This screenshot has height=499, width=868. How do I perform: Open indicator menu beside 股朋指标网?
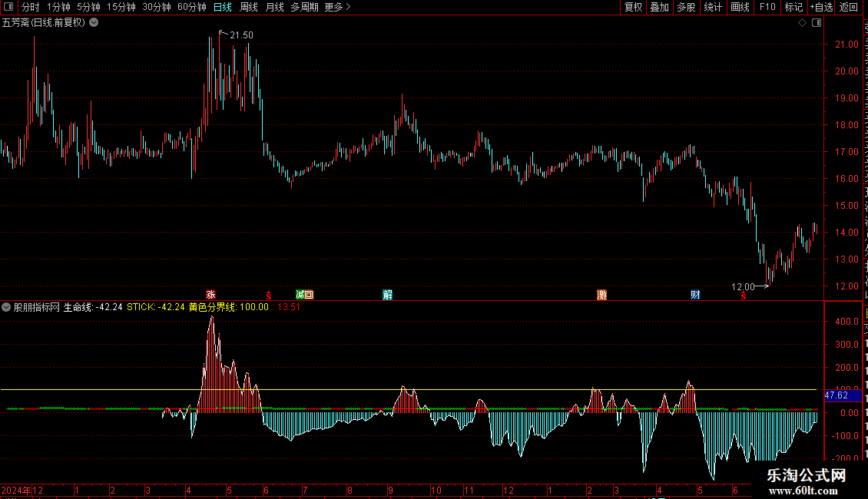coord(6,307)
